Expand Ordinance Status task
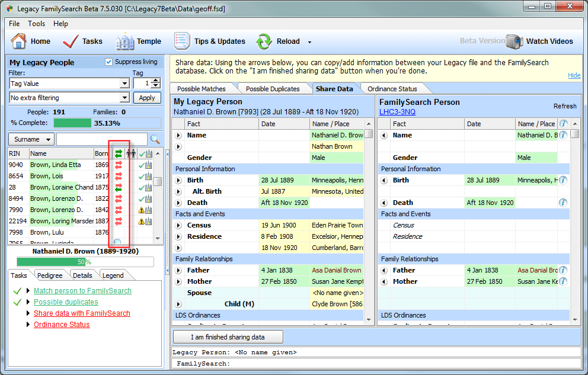 click(x=28, y=325)
